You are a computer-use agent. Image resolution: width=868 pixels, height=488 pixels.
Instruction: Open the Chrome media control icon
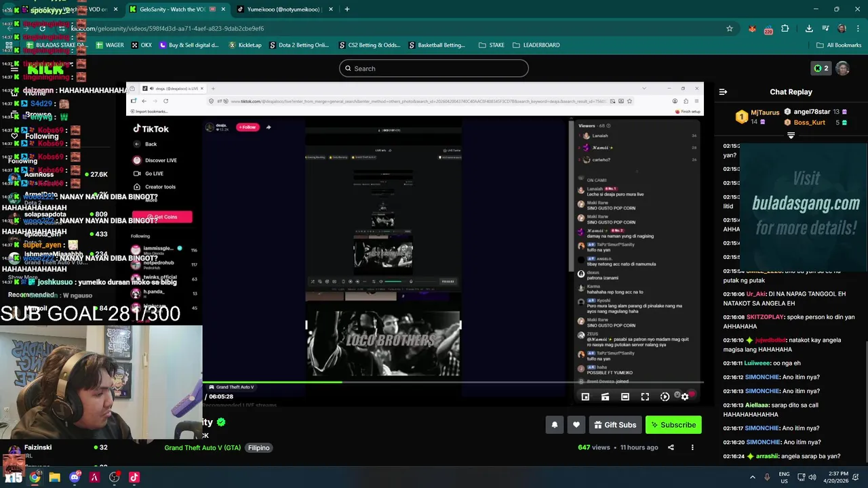[x=825, y=28]
